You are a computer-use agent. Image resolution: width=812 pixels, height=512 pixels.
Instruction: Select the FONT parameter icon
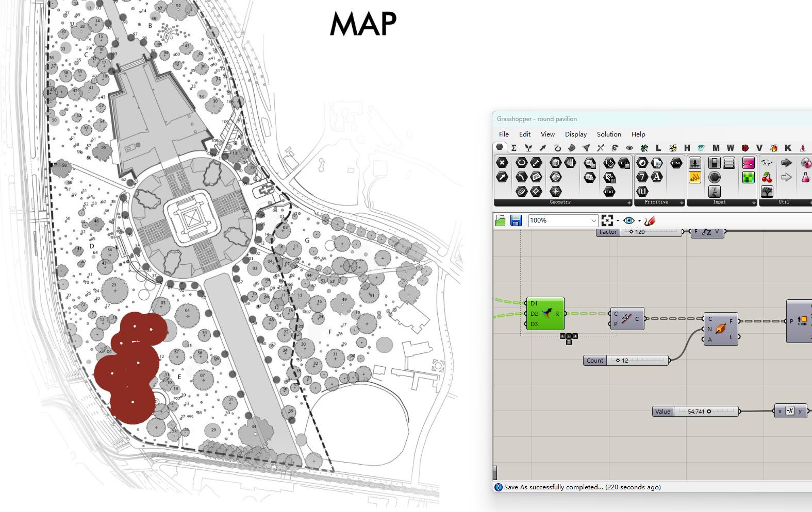(676, 163)
